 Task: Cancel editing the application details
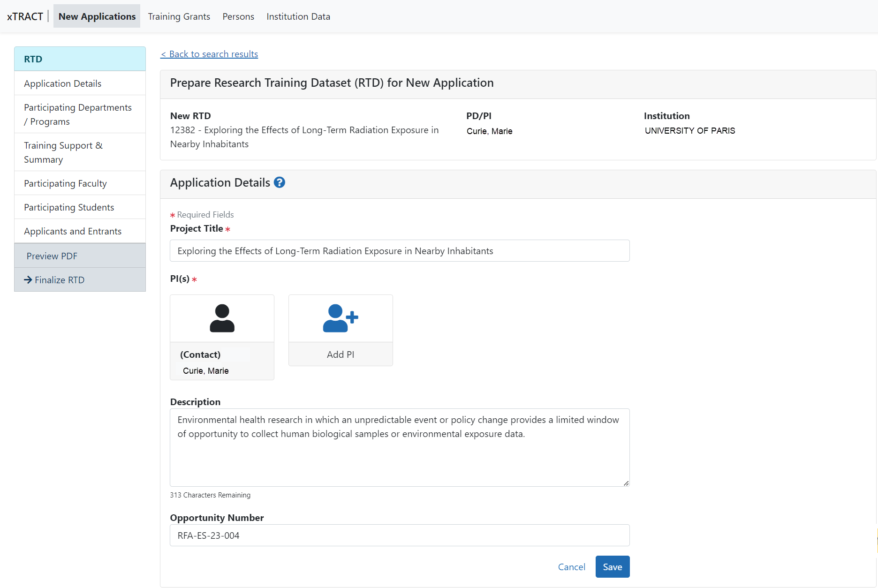pyautogui.click(x=571, y=566)
